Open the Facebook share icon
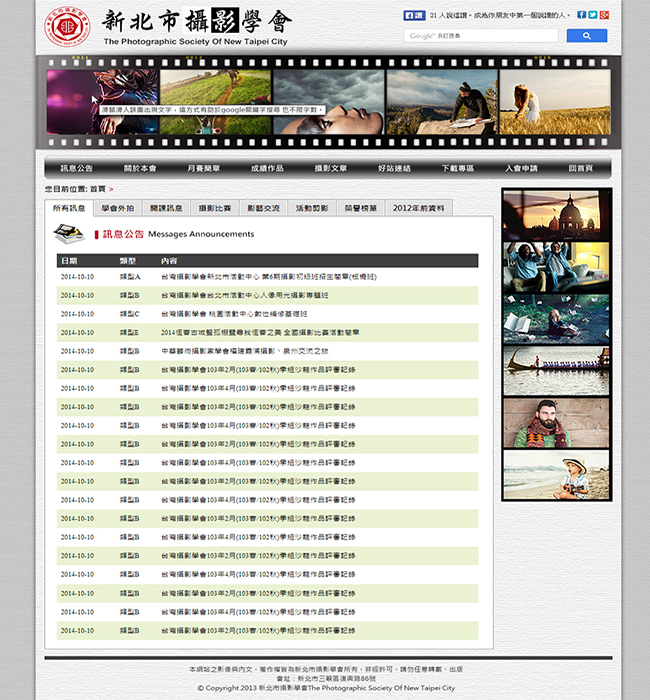 581,15
